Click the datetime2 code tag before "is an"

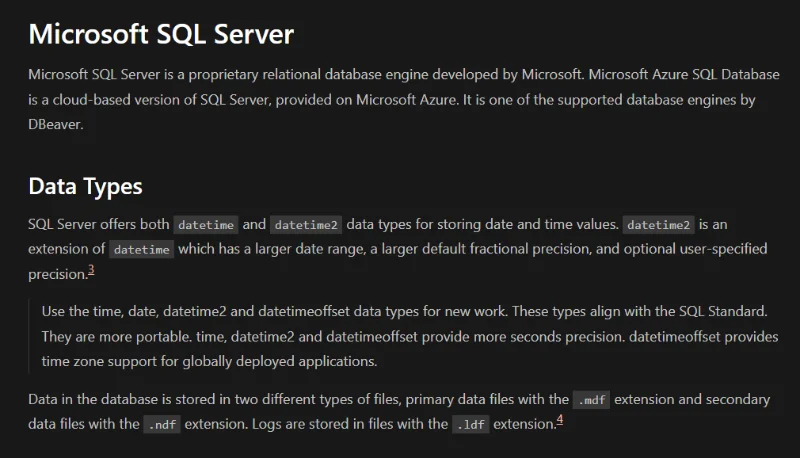[x=659, y=225]
